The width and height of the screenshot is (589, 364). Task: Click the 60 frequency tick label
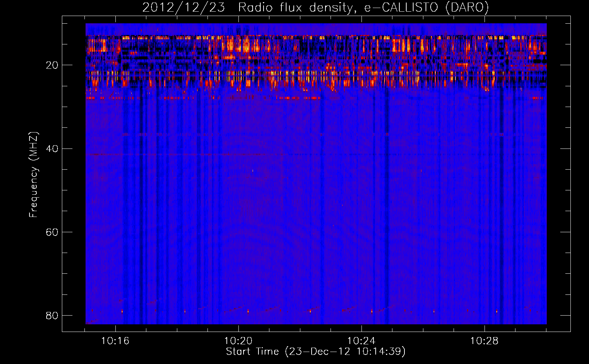[x=52, y=232]
